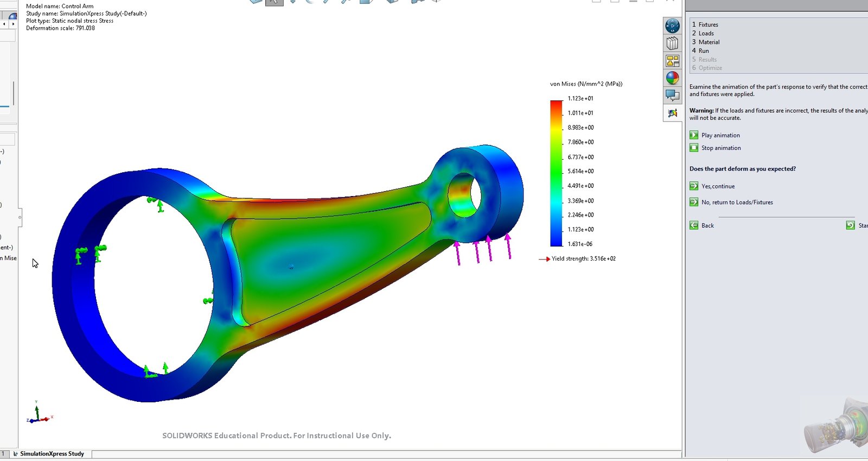Select the SimulationXpress task pane tab
The width and height of the screenshot is (868, 461).
[672, 113]
